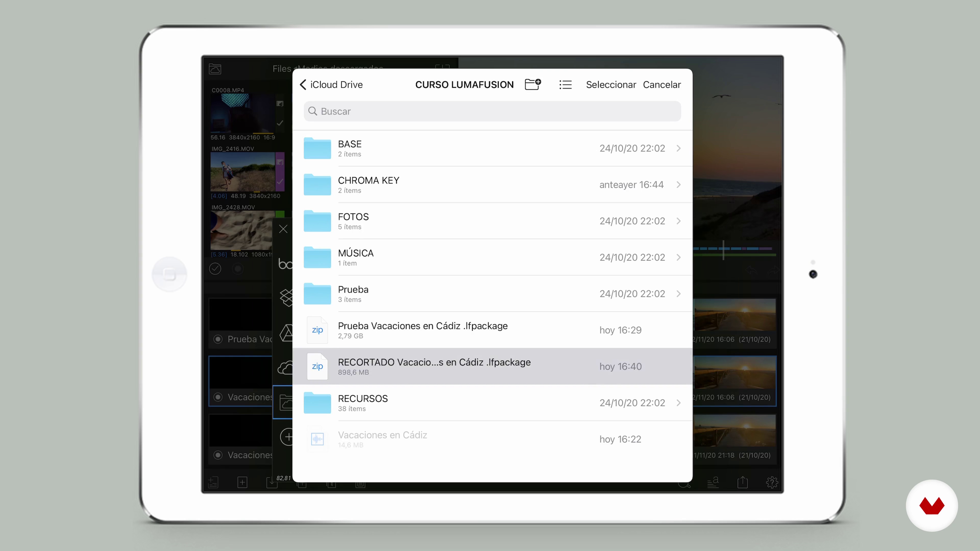Choose Dropbox as import source

[286, 298]
